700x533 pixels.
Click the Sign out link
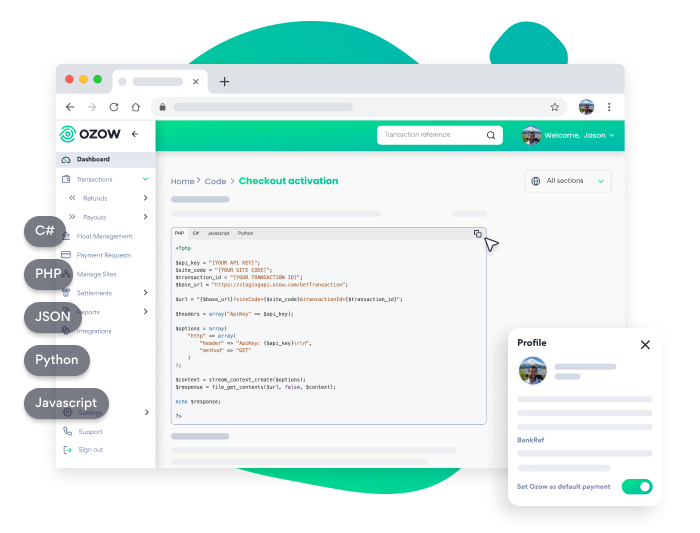pyautogui.click(x=90, y=450)
